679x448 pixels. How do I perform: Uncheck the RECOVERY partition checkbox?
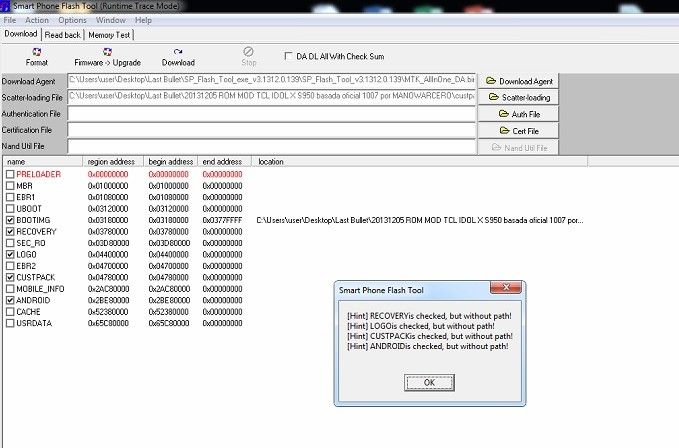click(x=10, y=232)
